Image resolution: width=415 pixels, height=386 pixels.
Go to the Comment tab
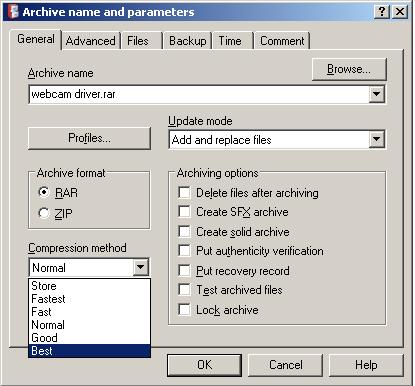point(282,41)
